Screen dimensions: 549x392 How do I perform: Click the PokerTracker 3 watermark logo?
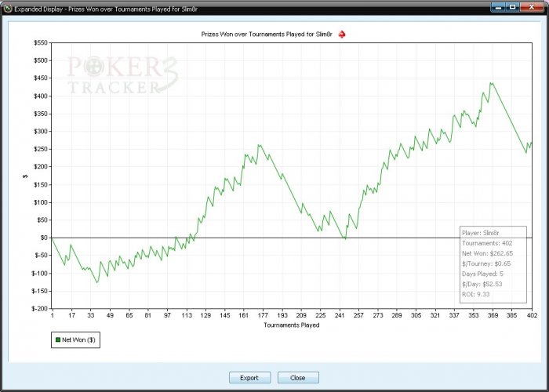(122, 75)
